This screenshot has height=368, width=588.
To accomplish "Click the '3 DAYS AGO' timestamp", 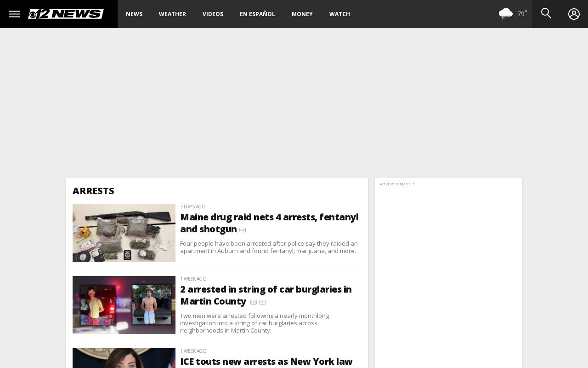I will click(192, 207).
